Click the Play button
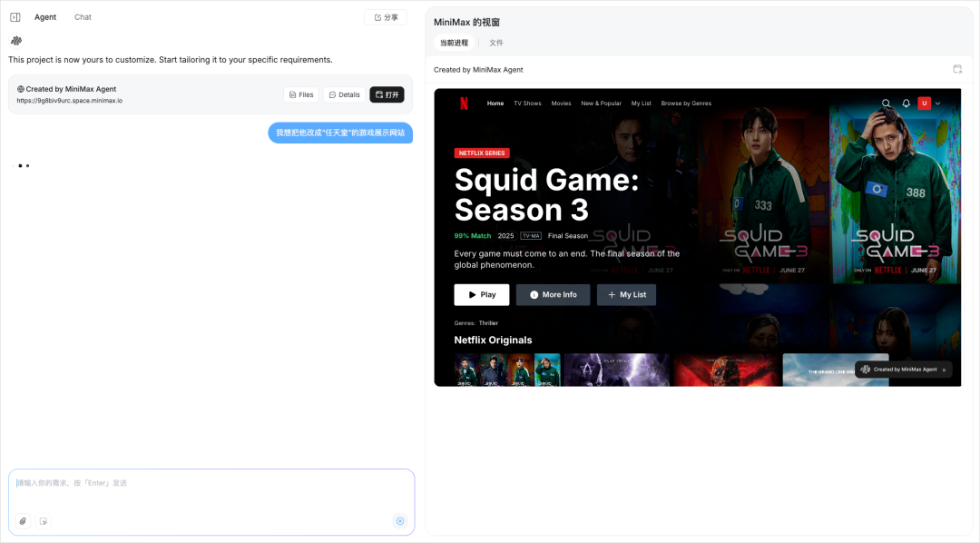 [481, 294]
